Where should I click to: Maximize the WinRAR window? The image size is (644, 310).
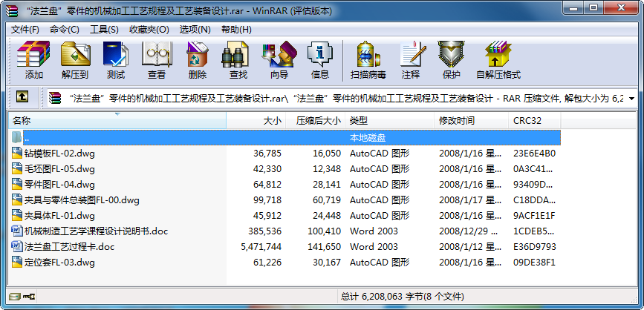pos(593,8)
